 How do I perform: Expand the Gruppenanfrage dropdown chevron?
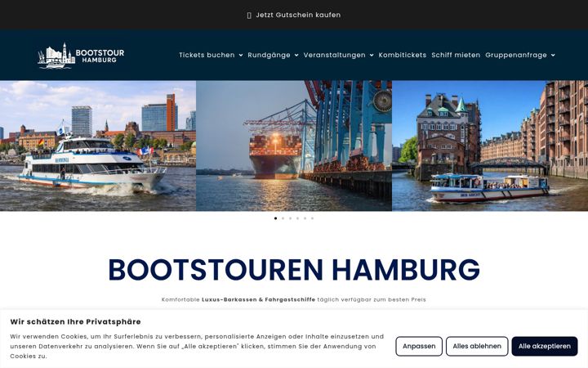[553, 56]
